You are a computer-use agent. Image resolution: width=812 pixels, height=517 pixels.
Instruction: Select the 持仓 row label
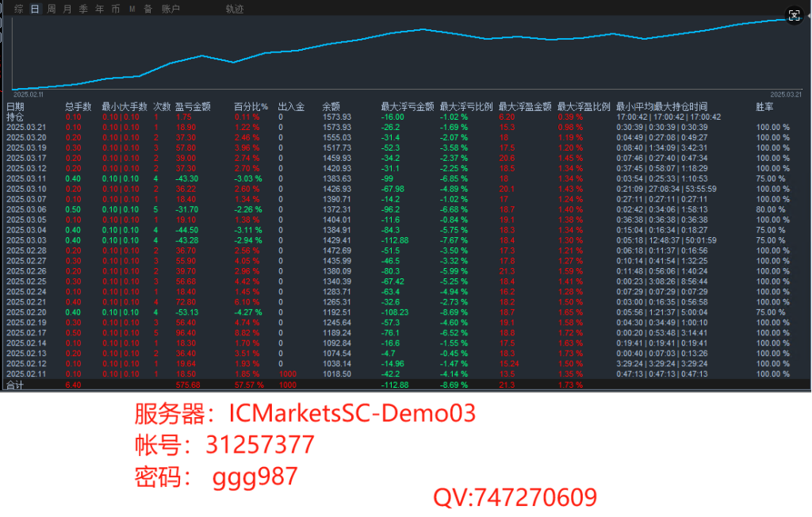(15, 117)
